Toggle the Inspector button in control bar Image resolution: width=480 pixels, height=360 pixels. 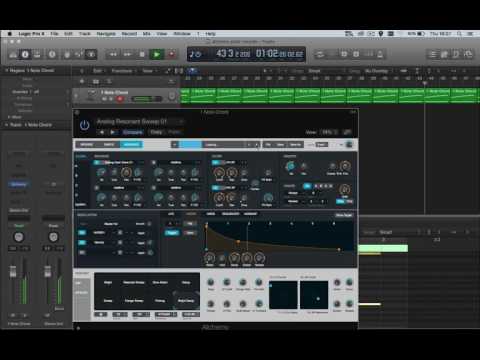pos(25,54)
